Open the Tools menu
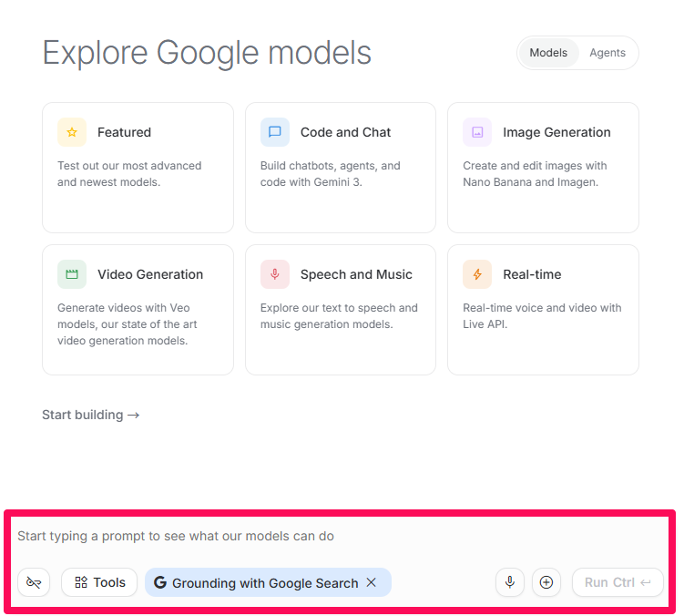 99,582
